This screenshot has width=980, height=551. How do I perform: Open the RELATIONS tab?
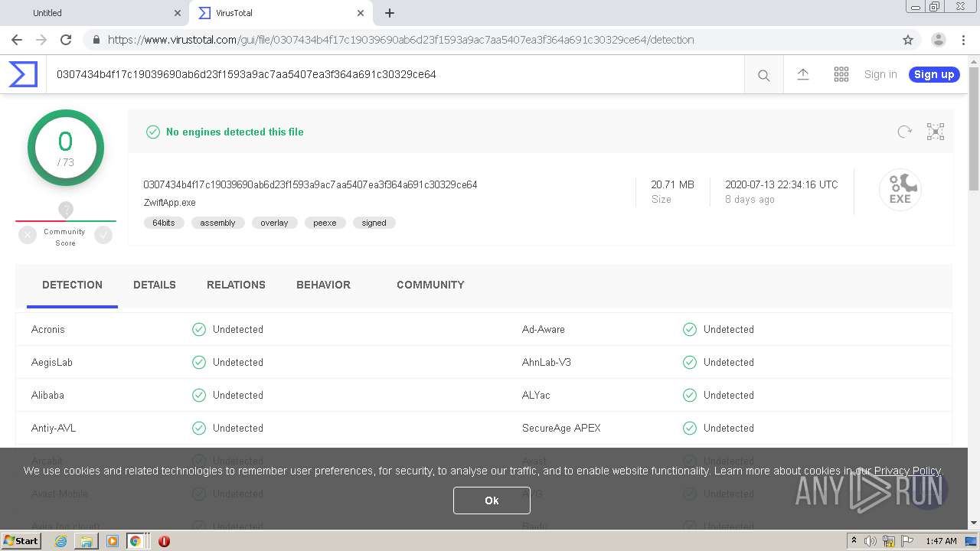point(236,285)
